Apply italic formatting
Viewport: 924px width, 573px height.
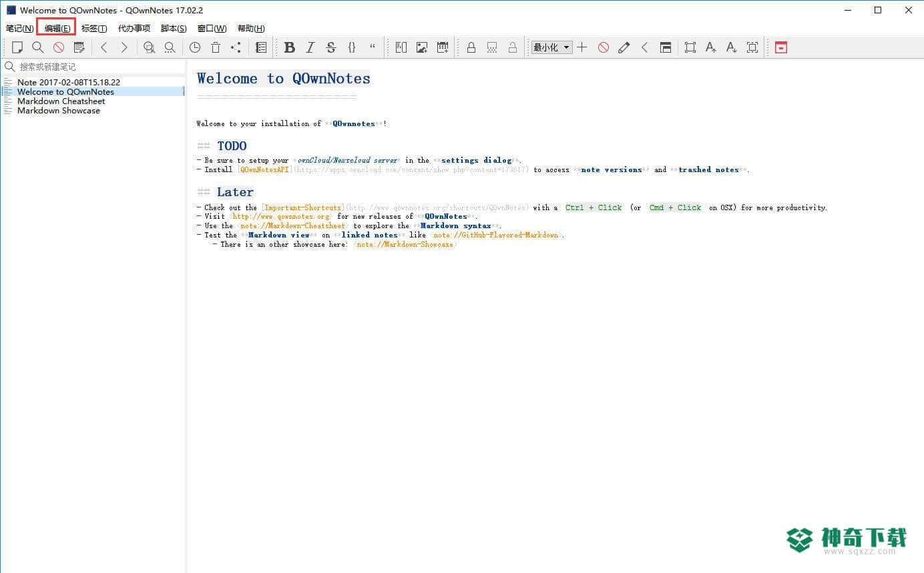point(310,47)
